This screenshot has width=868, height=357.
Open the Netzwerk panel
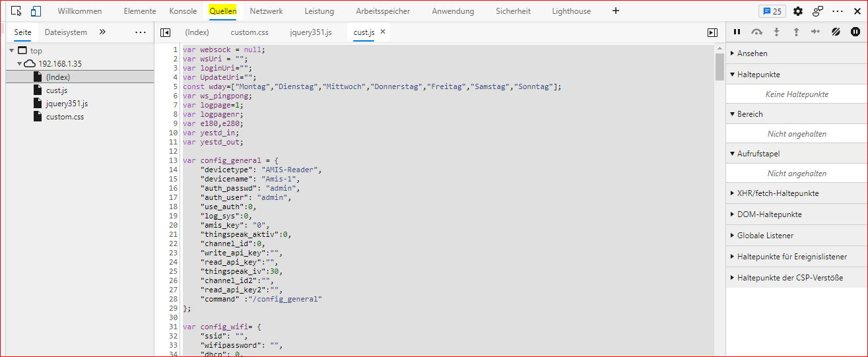267,11
